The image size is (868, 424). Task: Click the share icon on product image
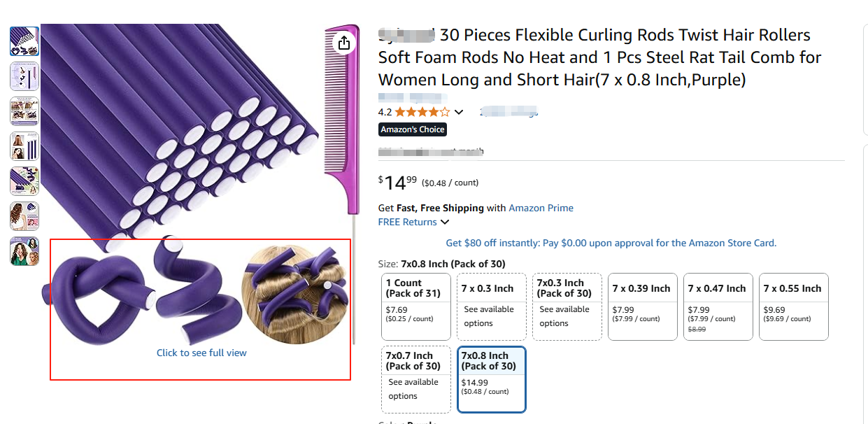(x=343, y=43)
